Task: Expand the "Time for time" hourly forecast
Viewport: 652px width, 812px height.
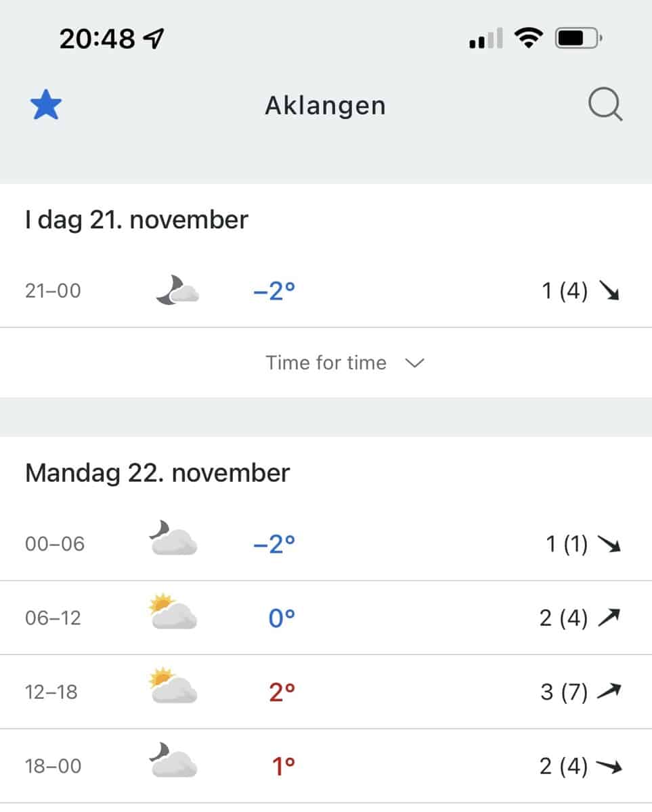Action: [326, 363]
